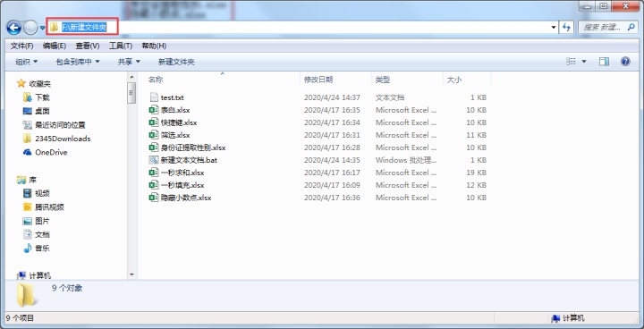This screenshot has height=329, width=644.
Task: Select the 一秒求和.xlsx Excel icon
Action: coord(154,173)
